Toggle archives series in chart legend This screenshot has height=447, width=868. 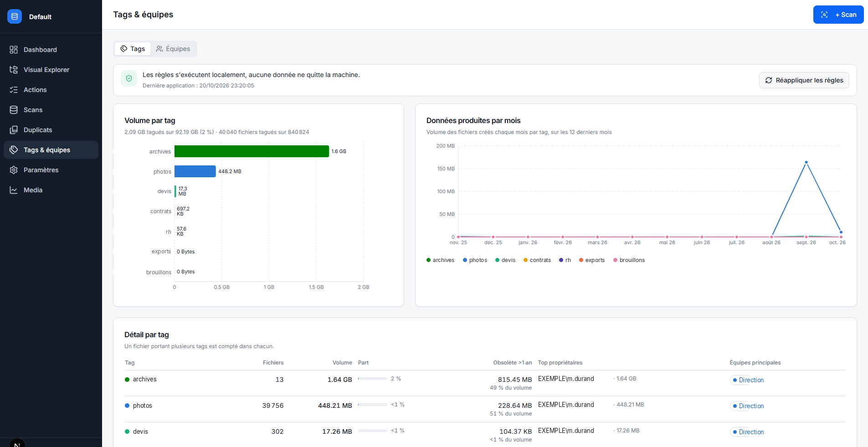click(441, 260)
